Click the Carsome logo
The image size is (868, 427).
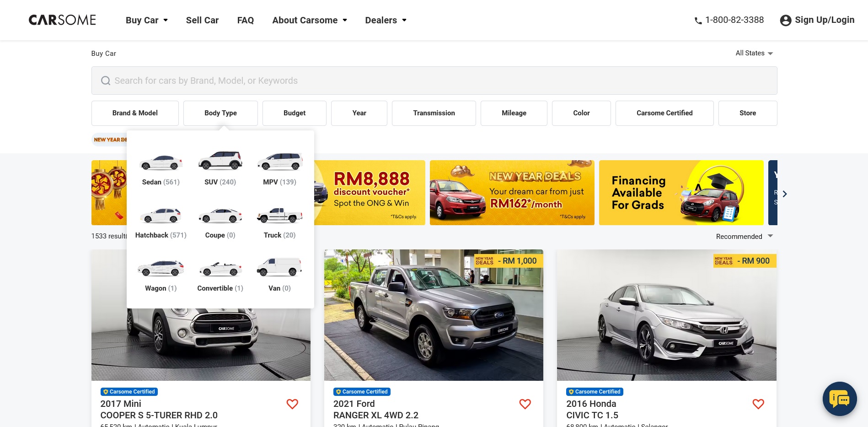point(62,20)
